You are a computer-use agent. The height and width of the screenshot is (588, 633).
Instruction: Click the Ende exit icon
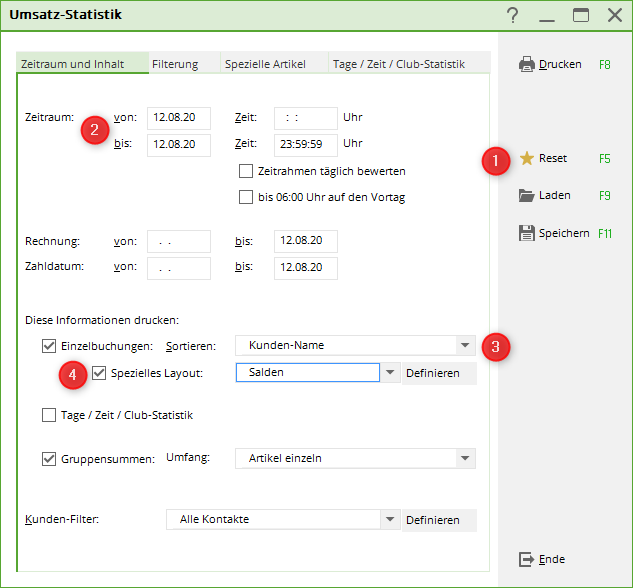[x=527, y=559]
